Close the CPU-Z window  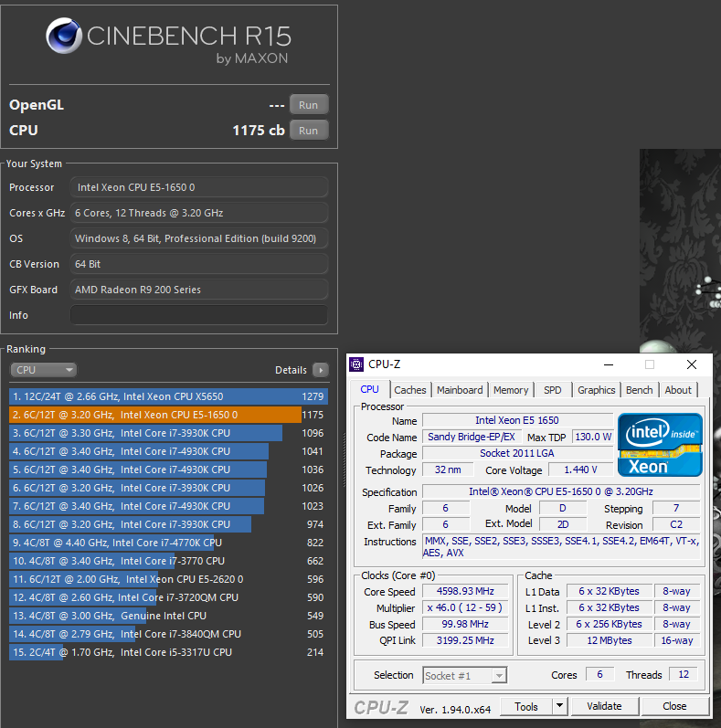[691, 364]
